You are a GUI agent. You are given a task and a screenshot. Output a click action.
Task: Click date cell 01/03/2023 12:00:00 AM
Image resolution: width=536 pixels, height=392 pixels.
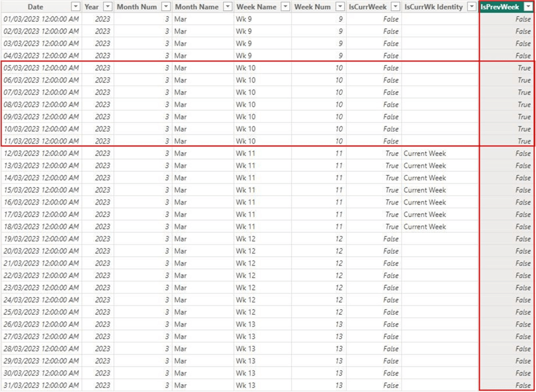(x=41, y=19)
